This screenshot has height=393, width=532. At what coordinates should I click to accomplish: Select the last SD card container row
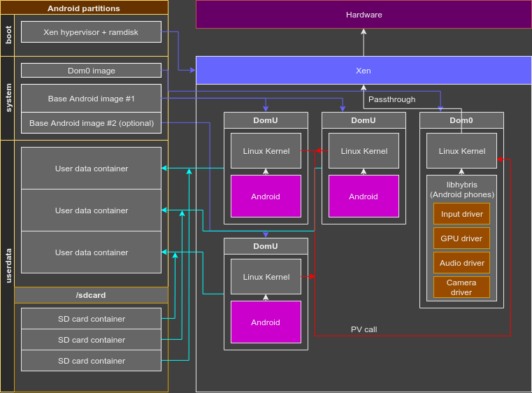coord(91,361)
